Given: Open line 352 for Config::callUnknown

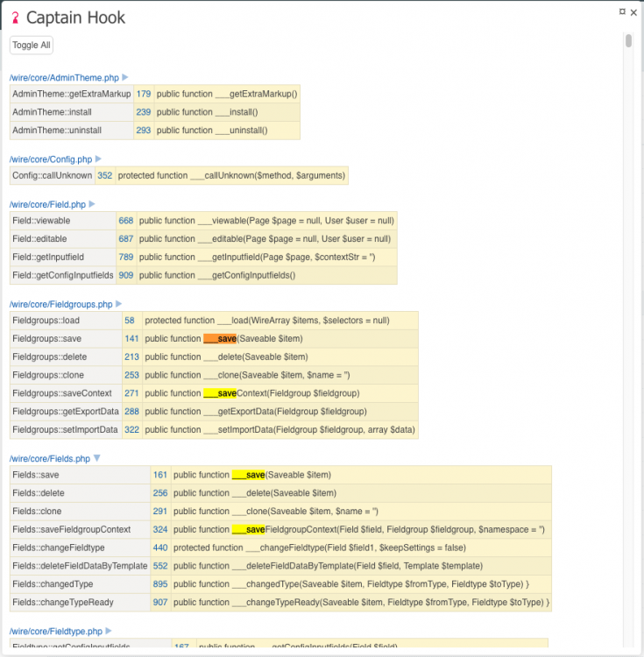Looking at the screenshot, I should click(105, 175).
